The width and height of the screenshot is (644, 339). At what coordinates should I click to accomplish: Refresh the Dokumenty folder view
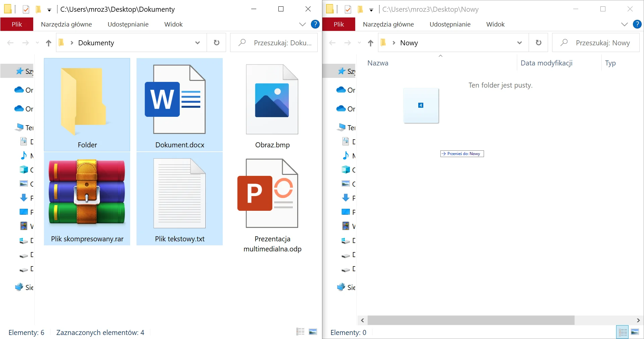pos(217,43)
